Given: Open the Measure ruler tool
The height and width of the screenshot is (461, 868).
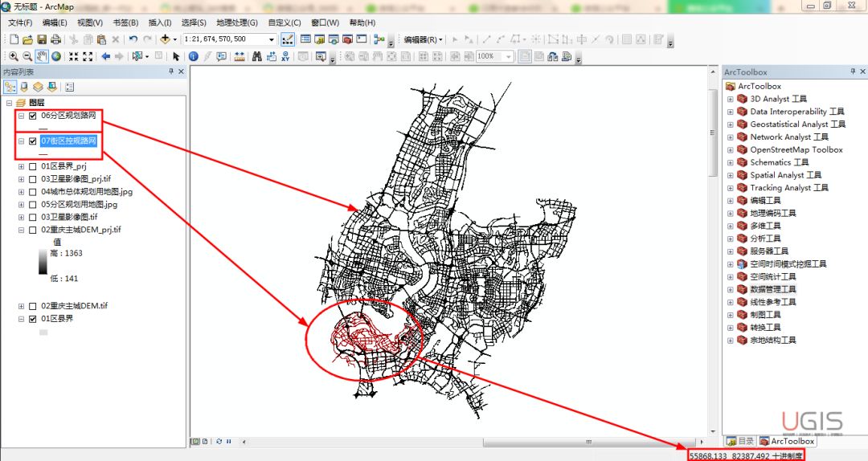Looking at the screenshot, I should [240, 56].
